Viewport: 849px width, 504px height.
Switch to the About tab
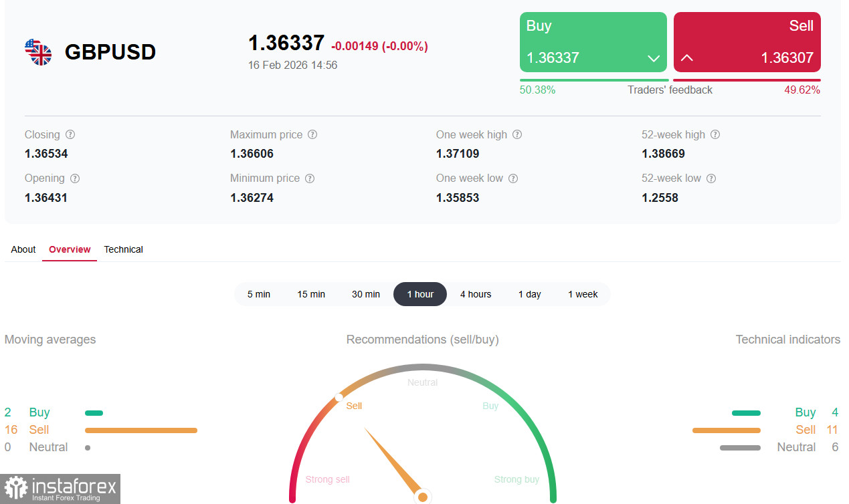tap(23, 249)
